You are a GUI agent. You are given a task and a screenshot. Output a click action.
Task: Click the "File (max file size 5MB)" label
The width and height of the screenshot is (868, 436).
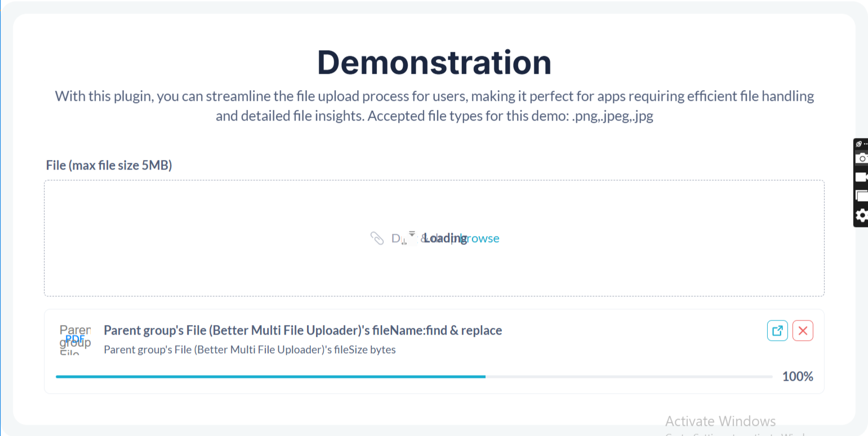(x=109, y=166)
